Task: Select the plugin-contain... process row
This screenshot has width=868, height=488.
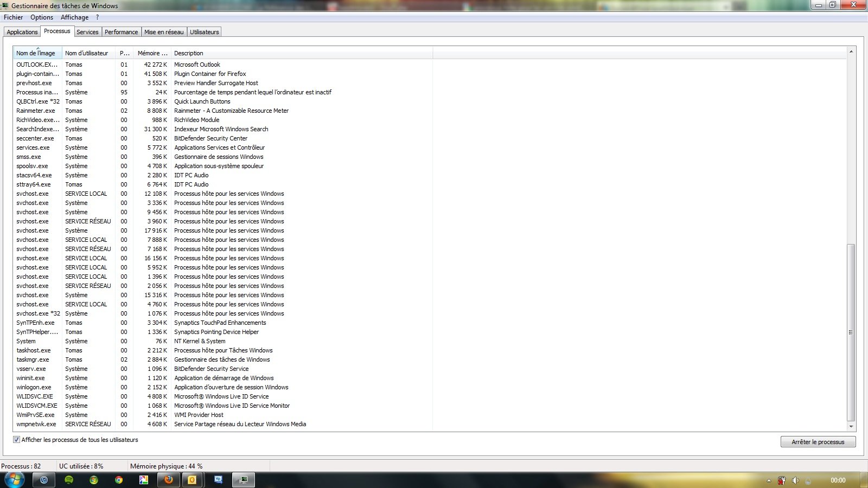Action: pos(223,74)
